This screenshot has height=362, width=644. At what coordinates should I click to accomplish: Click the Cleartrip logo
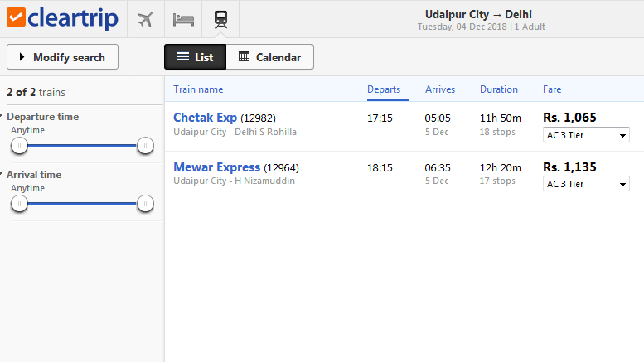point(65,18)
